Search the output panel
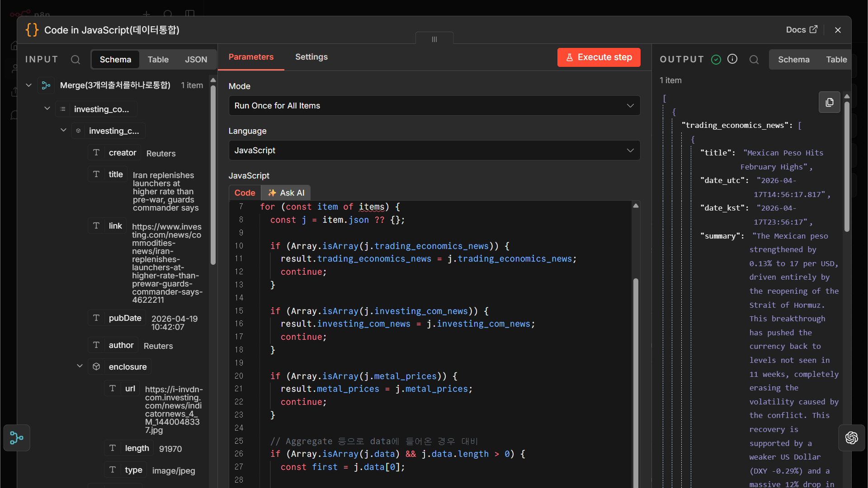 tap(754, 60)
